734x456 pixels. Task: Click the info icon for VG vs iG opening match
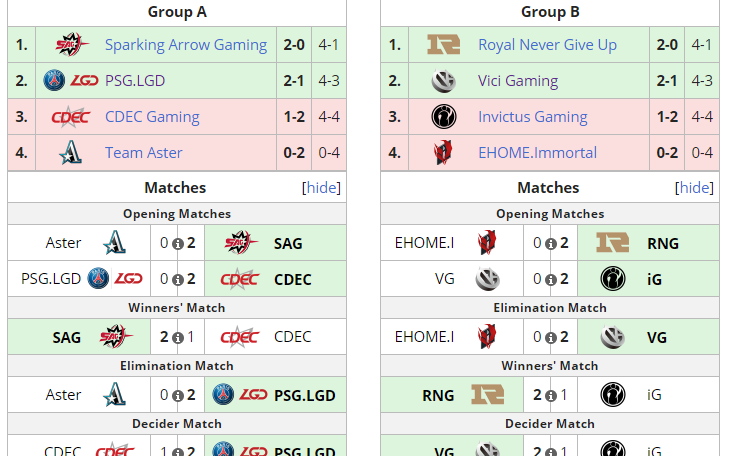550,279
